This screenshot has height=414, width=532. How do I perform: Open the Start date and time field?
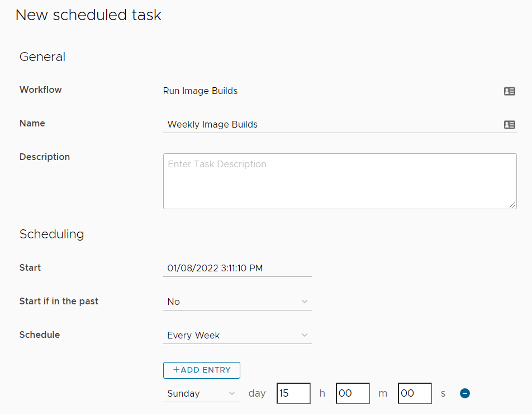[237, 269]
